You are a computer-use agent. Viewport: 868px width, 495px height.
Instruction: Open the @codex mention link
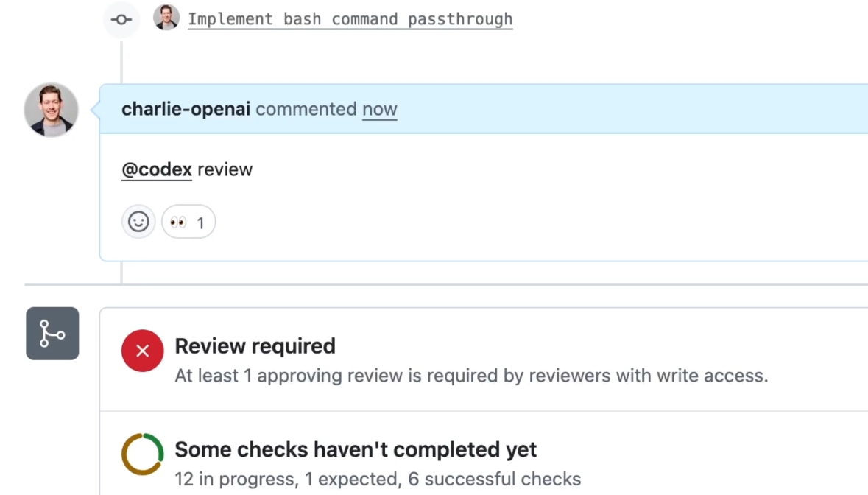156,169
